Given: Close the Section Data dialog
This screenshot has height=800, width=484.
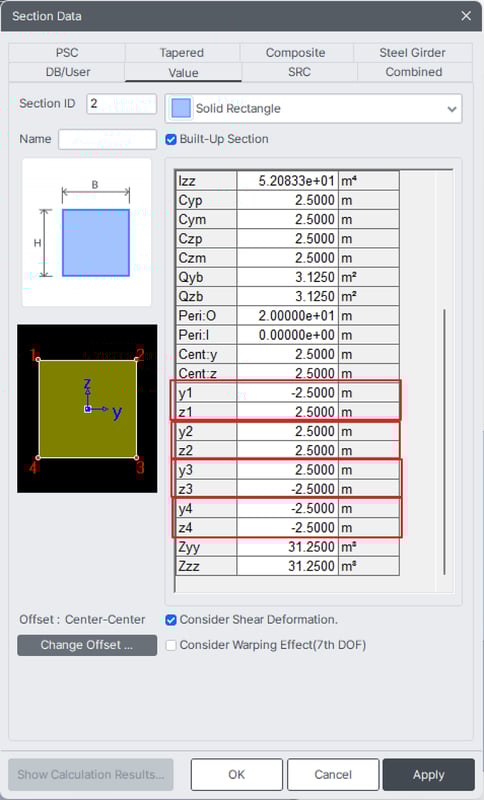Looking at the screenshot, I should click(466, 16).
